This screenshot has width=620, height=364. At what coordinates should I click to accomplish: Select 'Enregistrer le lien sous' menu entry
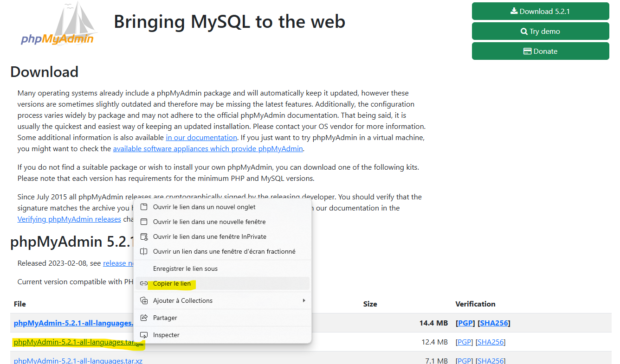(223, 268)
